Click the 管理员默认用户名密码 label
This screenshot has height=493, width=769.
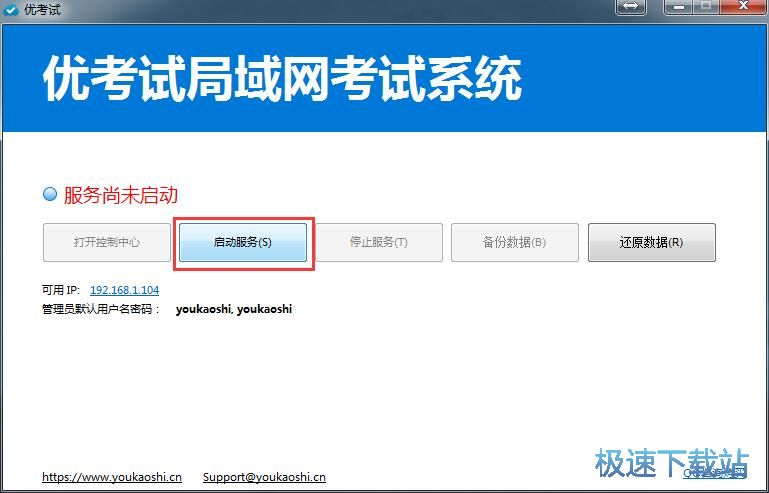pos(101,310)
